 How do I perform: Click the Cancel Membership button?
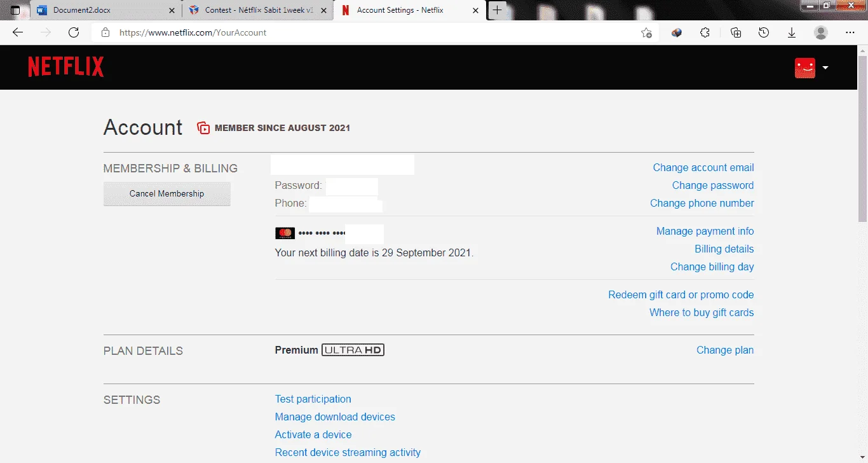point(167,194)
